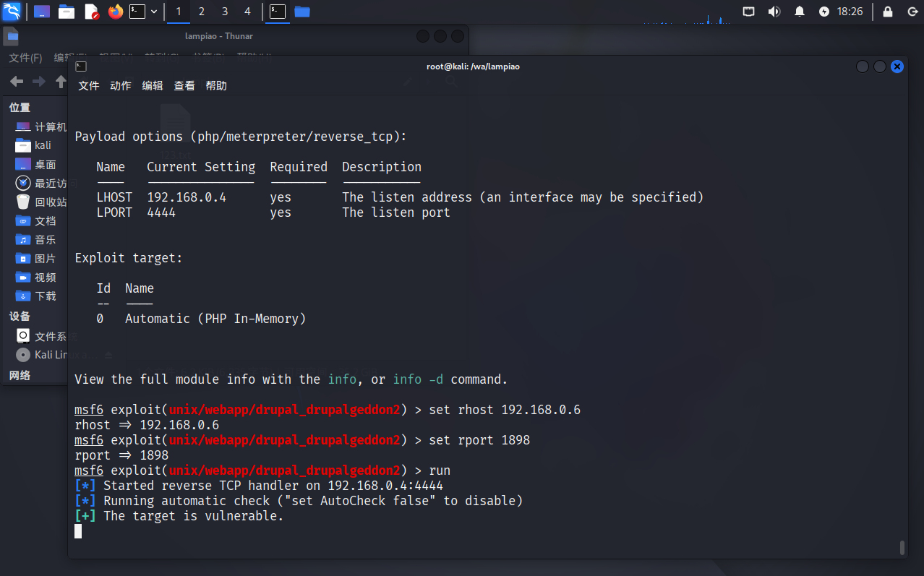Viewport: 924px width, 576px height.
Task: Click the volume speaker tray icon
Action: click(774, 12)
